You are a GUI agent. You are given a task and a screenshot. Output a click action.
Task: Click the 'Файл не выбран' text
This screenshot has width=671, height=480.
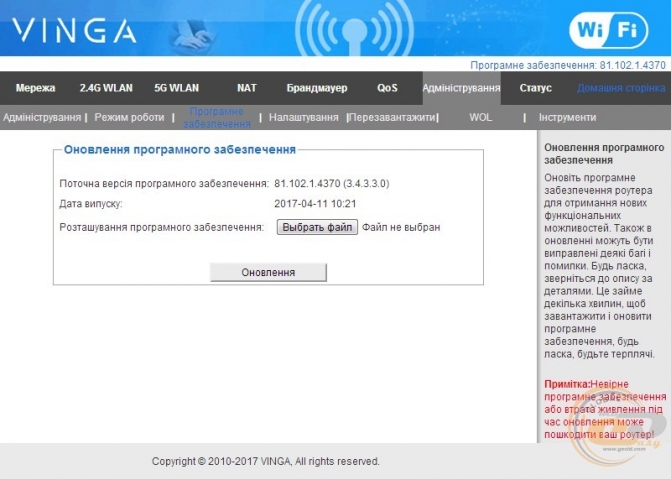tap(401, 227)
